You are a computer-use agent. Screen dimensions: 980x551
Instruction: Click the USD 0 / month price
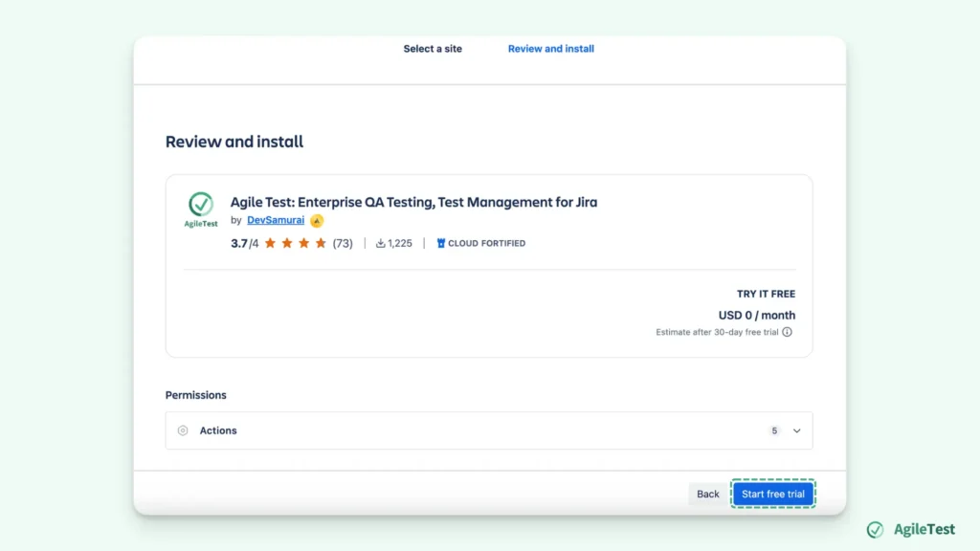(x=756, y=316)
